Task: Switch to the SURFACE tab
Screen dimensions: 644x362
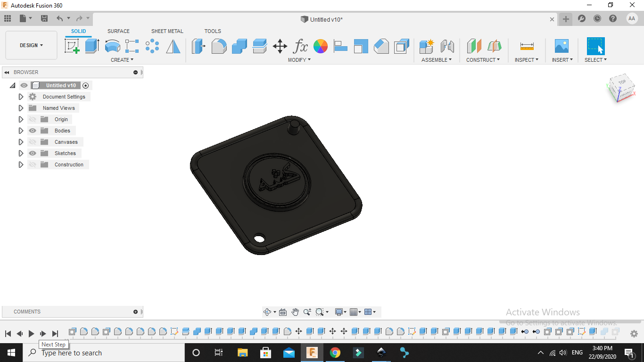Action: [118, 31]
